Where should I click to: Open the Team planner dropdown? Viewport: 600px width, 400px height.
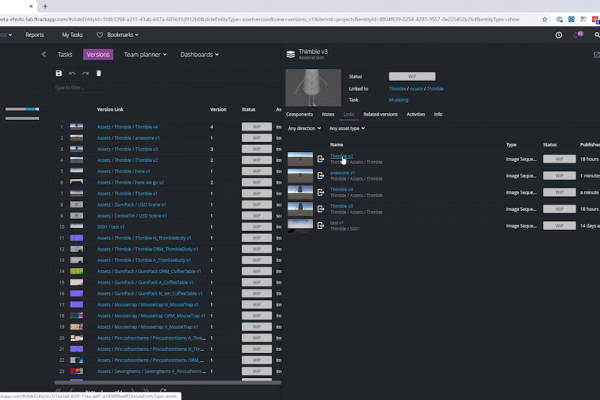click(145, 54)
